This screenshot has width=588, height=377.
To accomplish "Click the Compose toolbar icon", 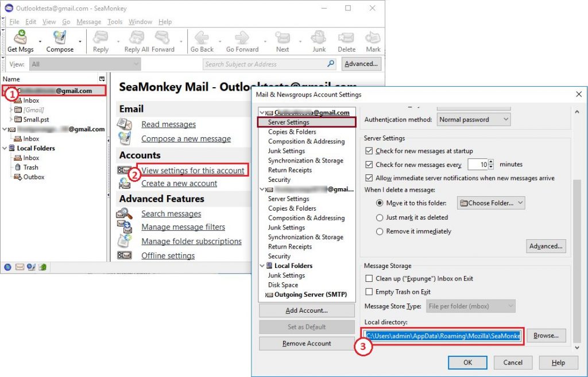I will [x=60, y=38].
